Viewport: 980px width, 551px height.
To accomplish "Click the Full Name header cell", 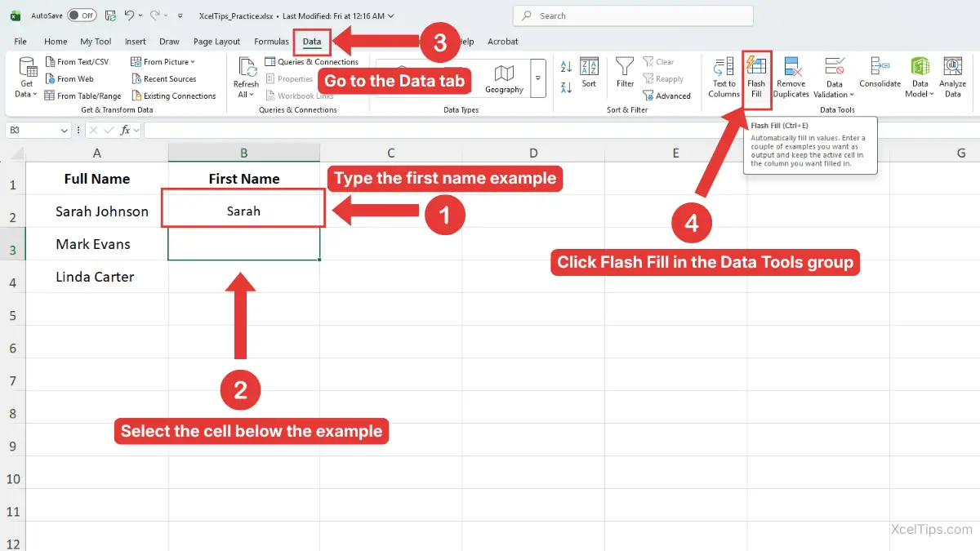I will coord(97,179).
